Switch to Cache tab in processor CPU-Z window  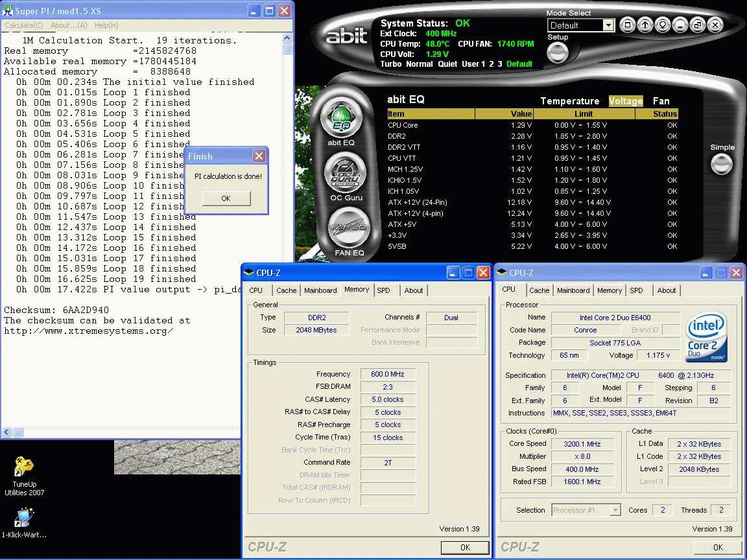tap(539, 290)
